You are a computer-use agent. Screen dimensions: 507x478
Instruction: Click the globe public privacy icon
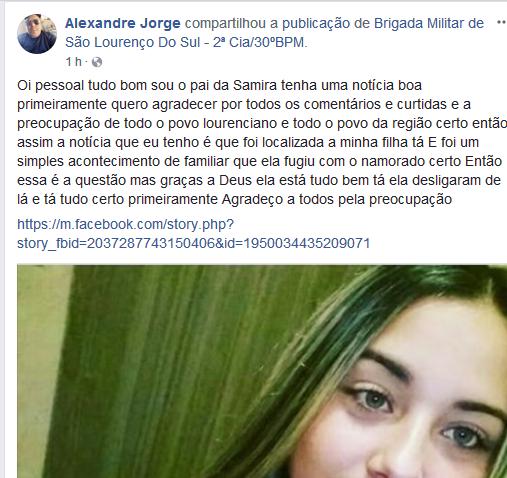97,62
